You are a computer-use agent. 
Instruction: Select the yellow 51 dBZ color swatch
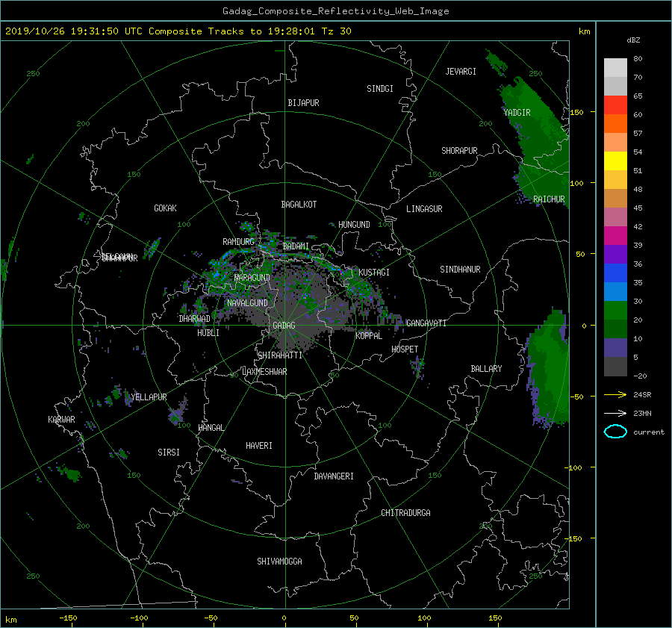[x=615, y=161]
